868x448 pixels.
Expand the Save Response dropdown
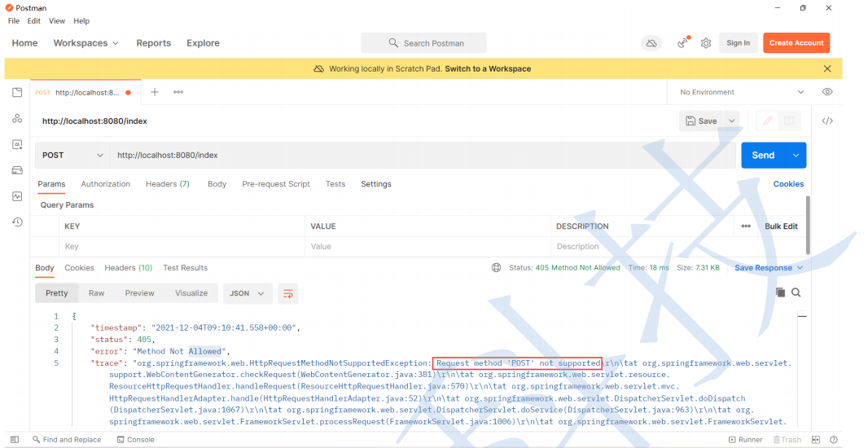(769, 268)
